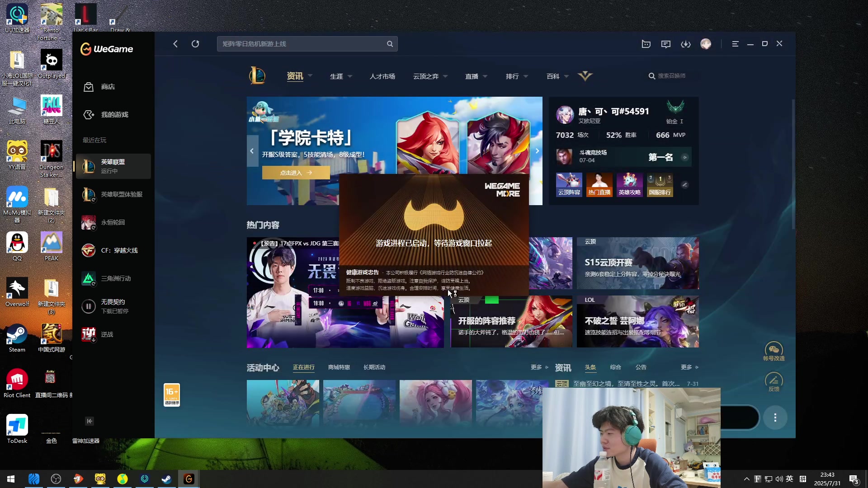Select 永恒轮回 in game list
The width and height of the screenshot is (868, 488).
(x=113, y=222)
